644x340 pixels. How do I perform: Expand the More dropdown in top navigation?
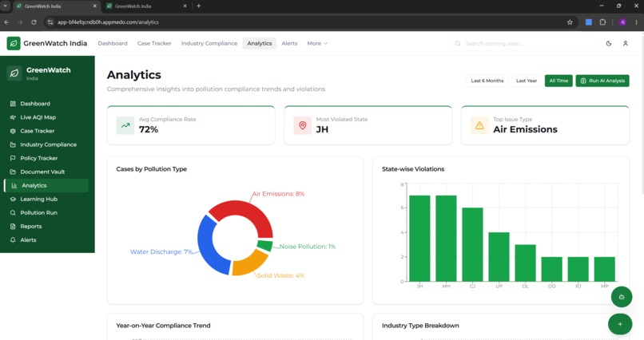point(317,43)
